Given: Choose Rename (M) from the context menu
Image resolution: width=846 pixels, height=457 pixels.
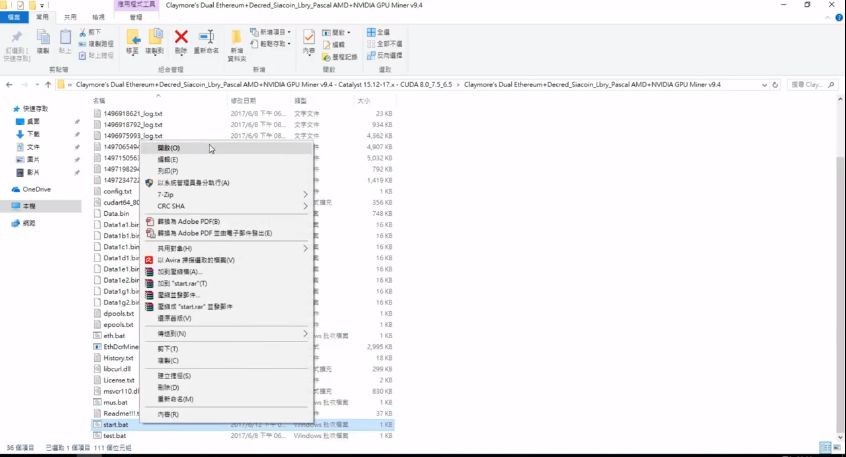Looking at the screenshot, I should pos(227,399).
